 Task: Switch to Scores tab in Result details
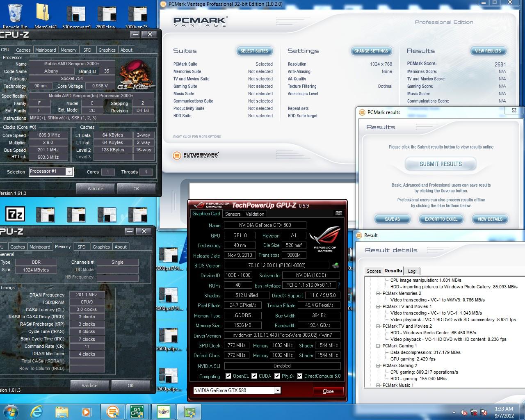pos(374,271)
